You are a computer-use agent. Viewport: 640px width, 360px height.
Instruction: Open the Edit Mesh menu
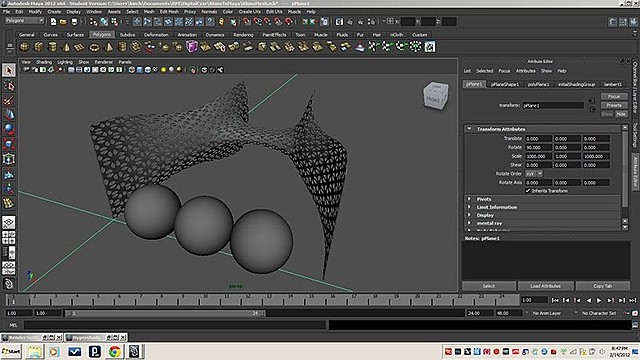[169, 12]
